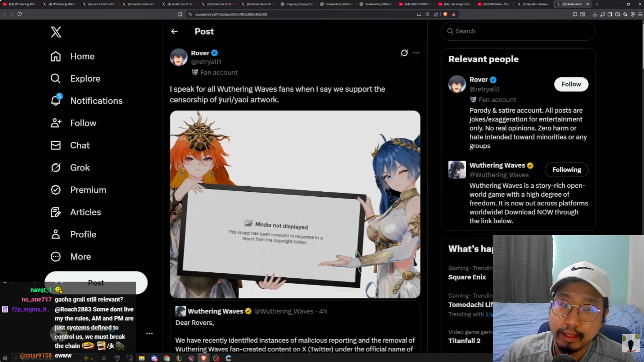Image resolution: width=644 pixels, height=362 pixels.
Task: Open the zoom magnifier in address bar
Action: pos(427,14)
